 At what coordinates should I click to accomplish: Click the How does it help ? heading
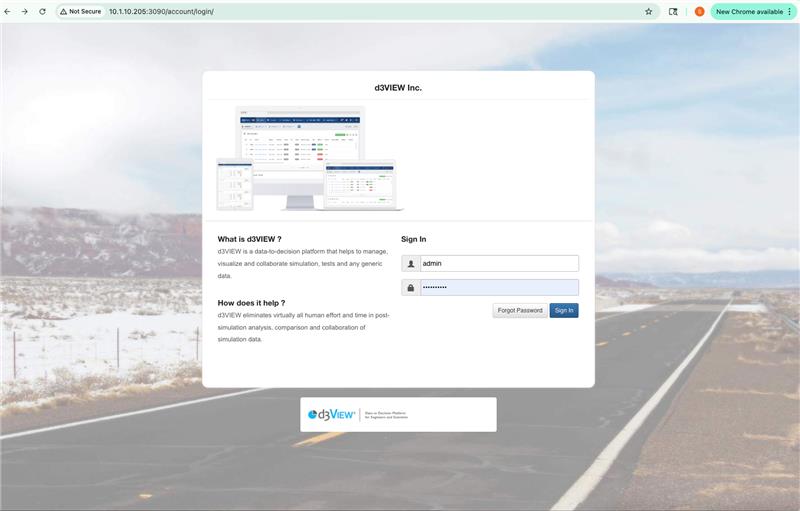(x=252, y=303)
